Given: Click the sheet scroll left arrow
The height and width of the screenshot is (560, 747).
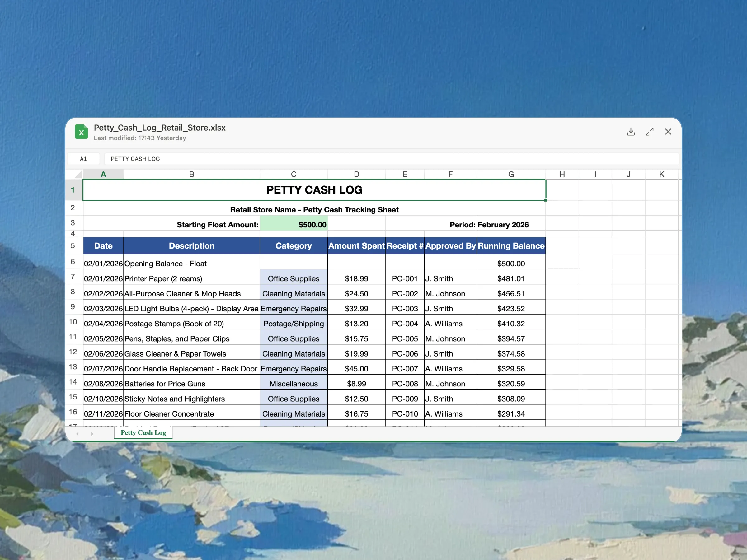Looking at the screenshot, I should click(x=78, y=434).
